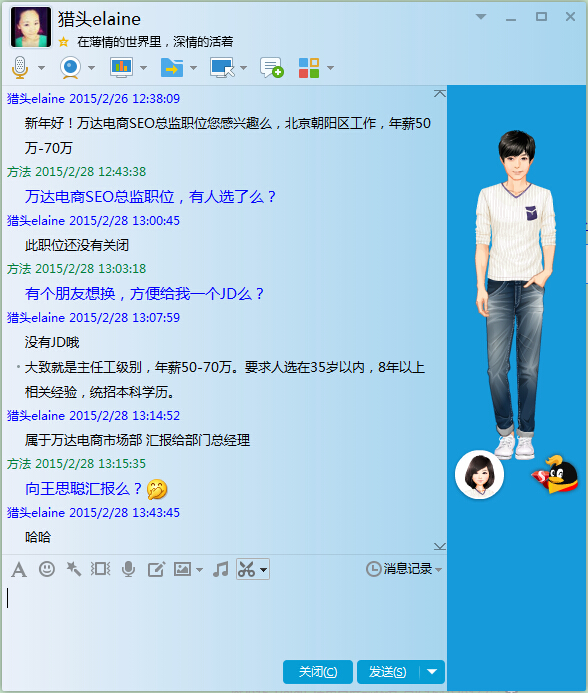Start a video call with webcam icon
Image resolution: width=588 pixels, height=693 pixels.
(x=70, y=68)
